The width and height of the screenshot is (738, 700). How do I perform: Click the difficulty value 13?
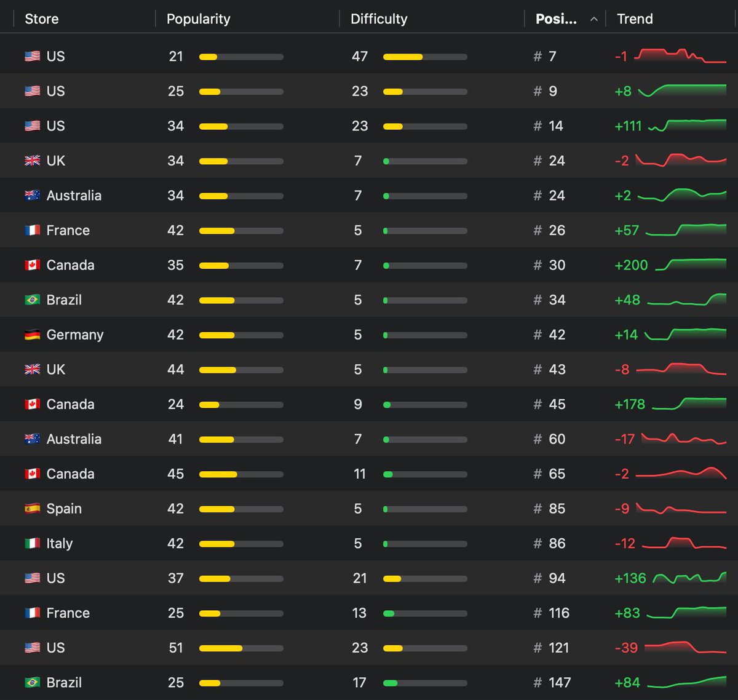(359, 613)
